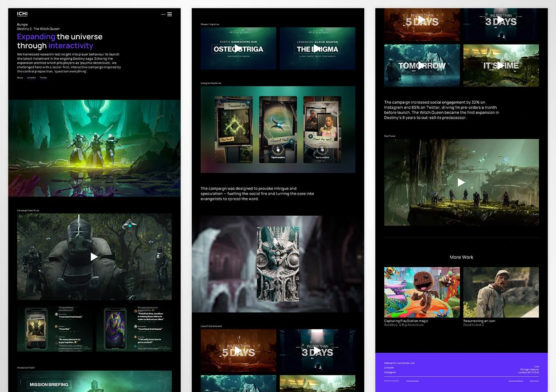Image resolution: width=556 pixels, height=392 pixels.
Task: Click the 'Share' label near the headline
Action: (x=20, y=78)
